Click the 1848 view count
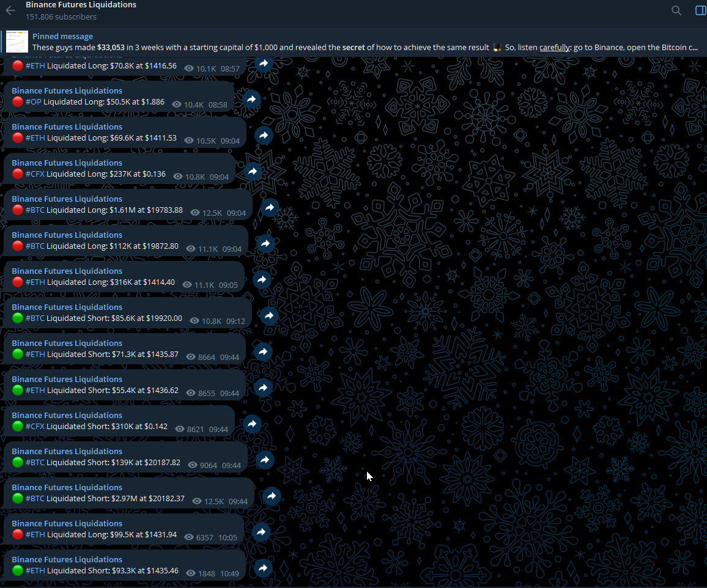This screenshot has height=588, width=707. point(207,573)
